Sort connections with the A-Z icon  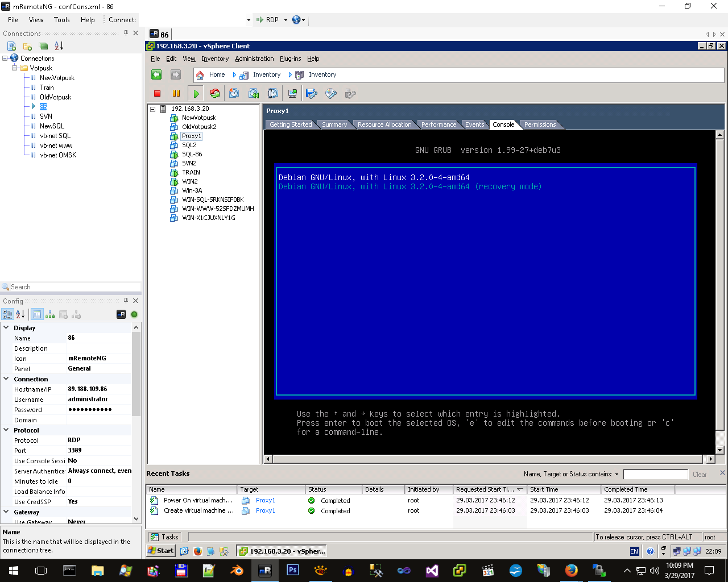pos(59,46)
